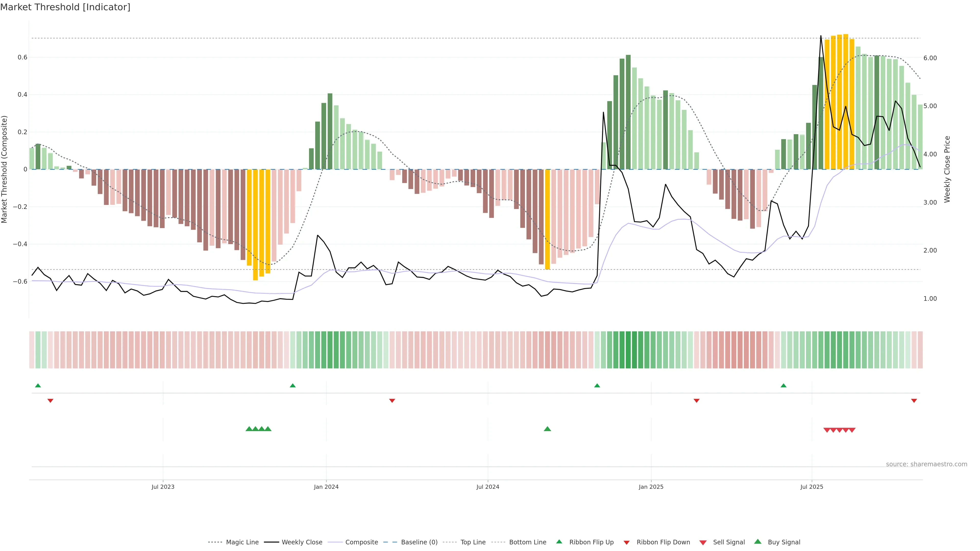Click the Ribbon Flip Up legend icon

[x=559, y=542]
